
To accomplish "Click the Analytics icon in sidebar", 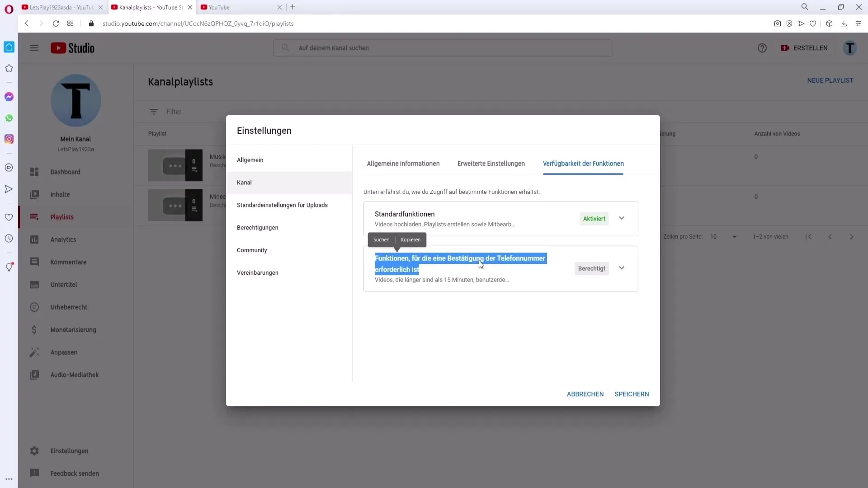I will [x=34, y=239].
